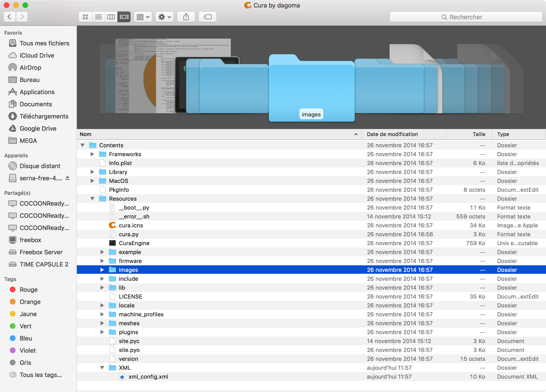The image size is (546, 392).
Task: Sort by Taille column header
Action: [469, 134]
